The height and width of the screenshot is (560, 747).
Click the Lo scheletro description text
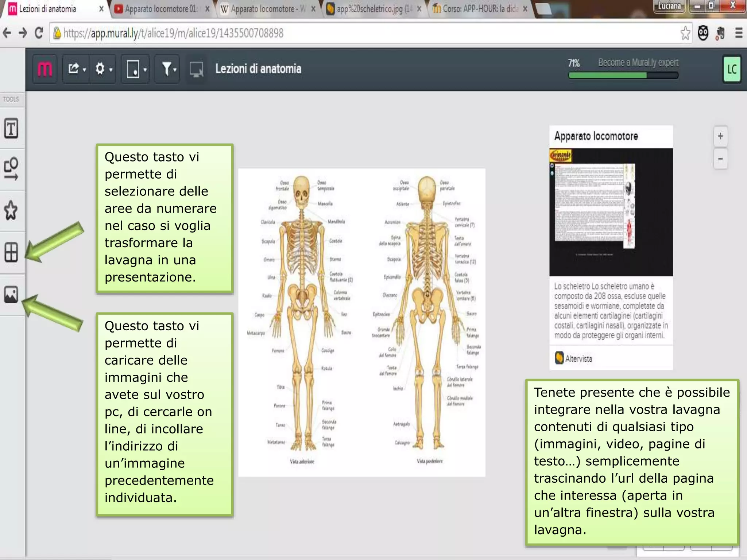pyautogui.click(x=611, y=311)
